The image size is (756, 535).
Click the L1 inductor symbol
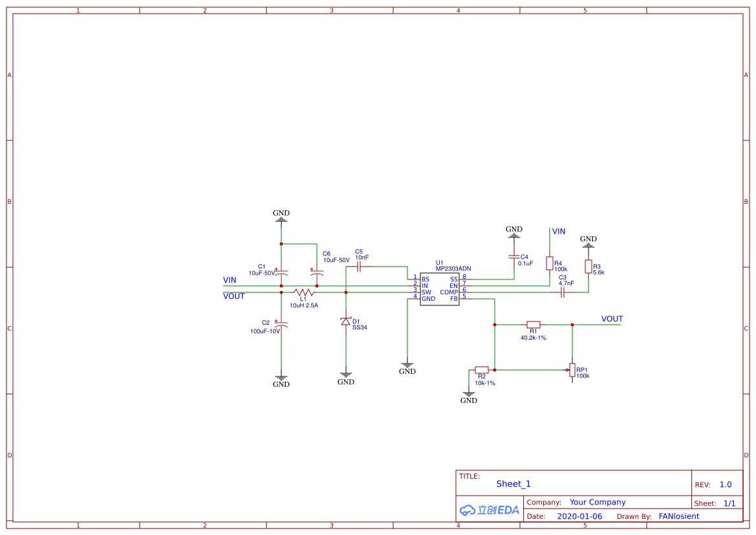(304, 292)
